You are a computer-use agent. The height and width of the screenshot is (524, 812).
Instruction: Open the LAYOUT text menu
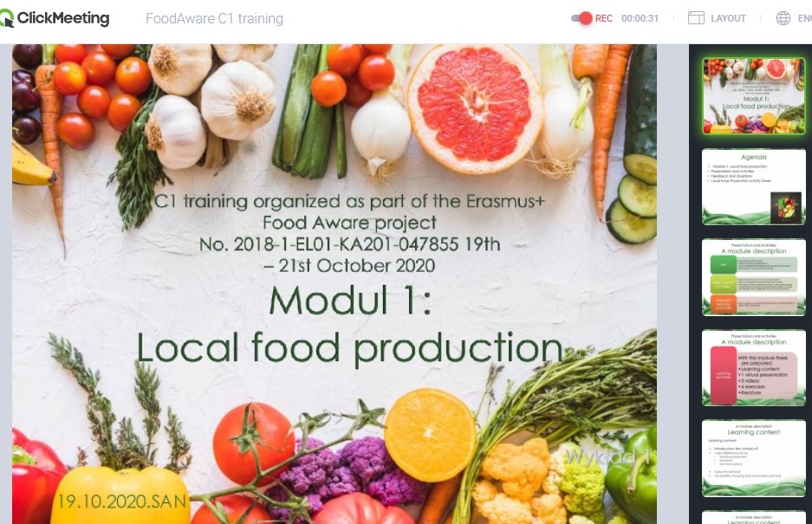pyautogui.click(x=728, y=19)
